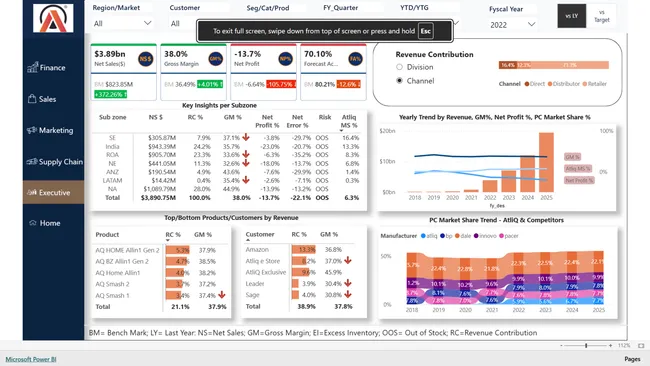Switch comparison to vs Target
Viewport: 650px width, 366px height.
tap(601, 16)
